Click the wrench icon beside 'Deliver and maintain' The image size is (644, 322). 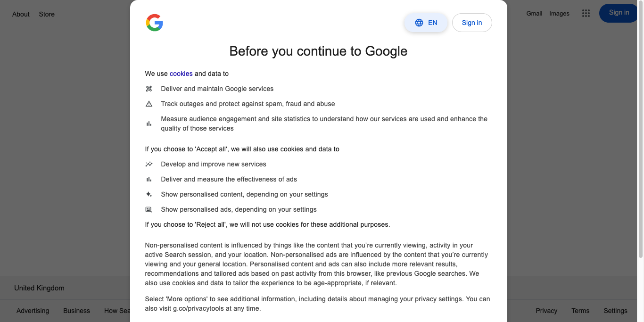[149, 89]
